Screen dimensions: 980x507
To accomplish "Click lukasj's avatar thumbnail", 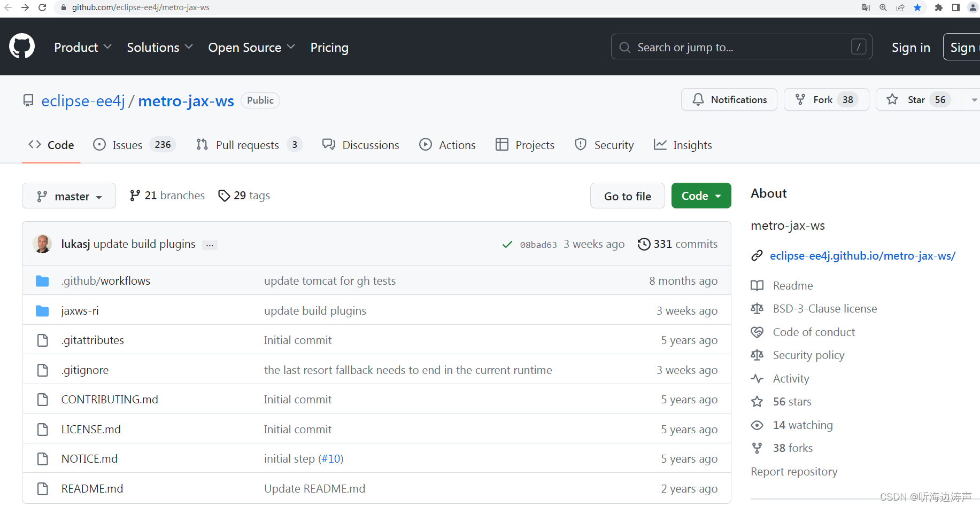I will (42, 244).
